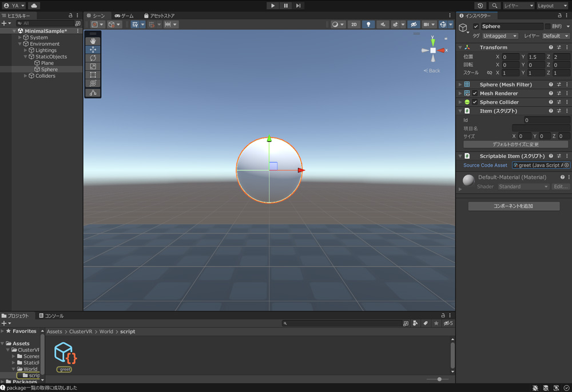This screenshot has height=392, width=572.
Task: Disable the Mesh Renderer component checkbox
Action: tap(475, 94)
